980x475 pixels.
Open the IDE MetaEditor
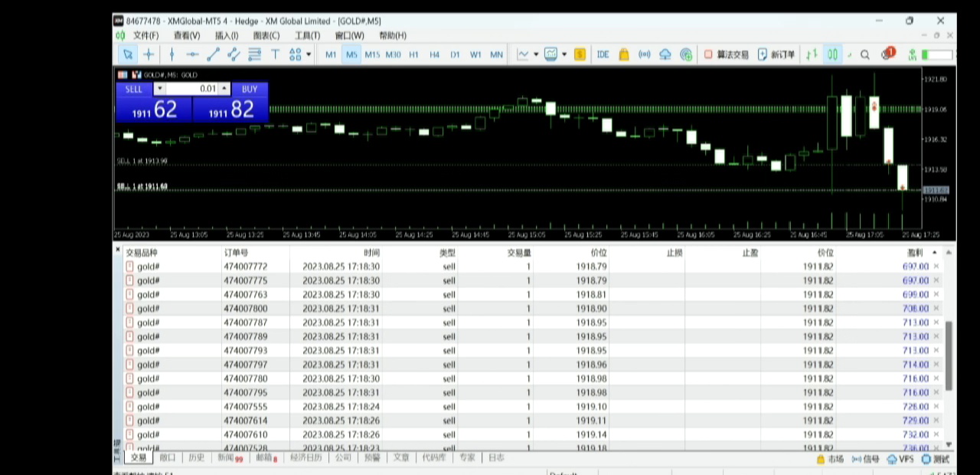pyautogui.click(x=603, y=54)
